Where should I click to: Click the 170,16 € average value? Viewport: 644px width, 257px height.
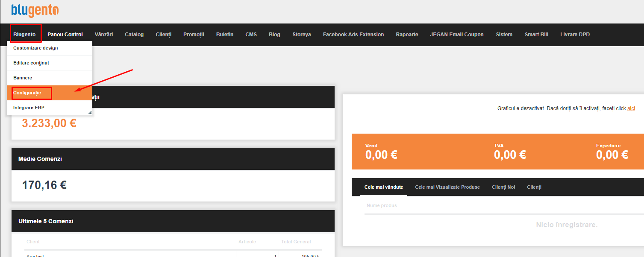pyautogui.click(x=44, y=185)
